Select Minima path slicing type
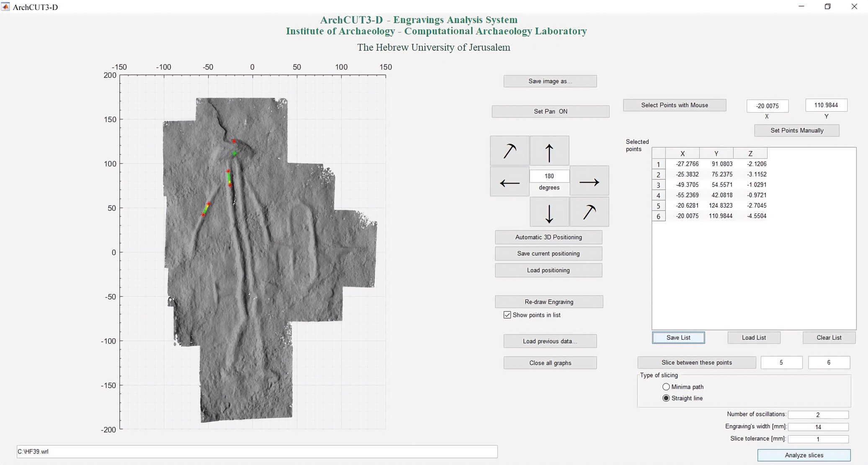 (x=666, y=387)
